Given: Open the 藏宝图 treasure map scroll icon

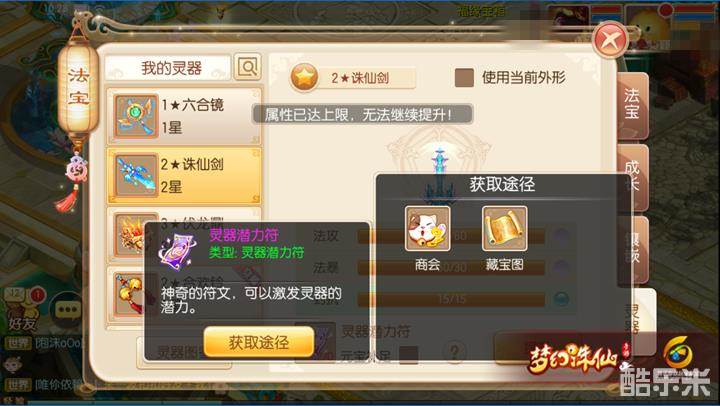Looking at the screenshot, I should coord(504,228).
